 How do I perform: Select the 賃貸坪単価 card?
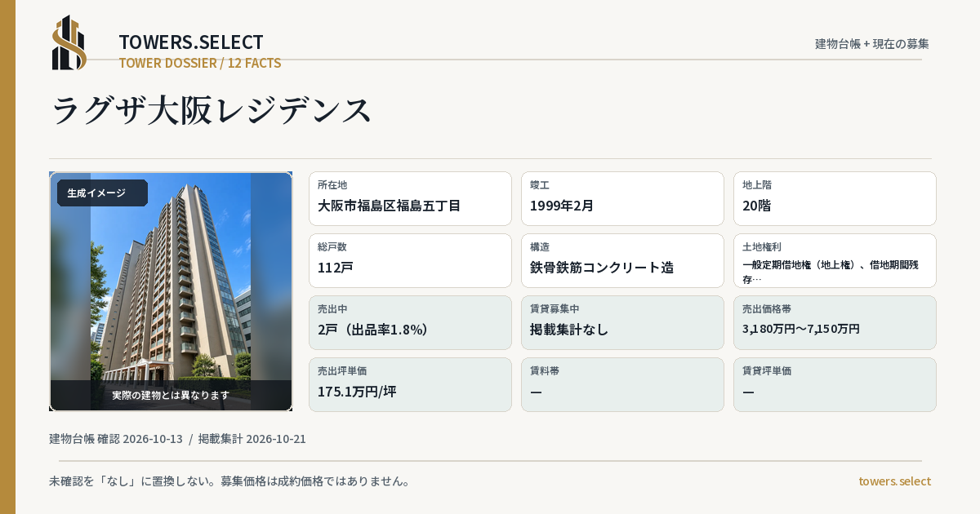835,384
